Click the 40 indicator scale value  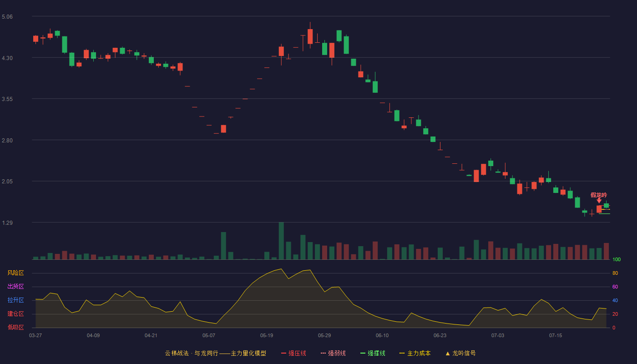pos(615,300)
